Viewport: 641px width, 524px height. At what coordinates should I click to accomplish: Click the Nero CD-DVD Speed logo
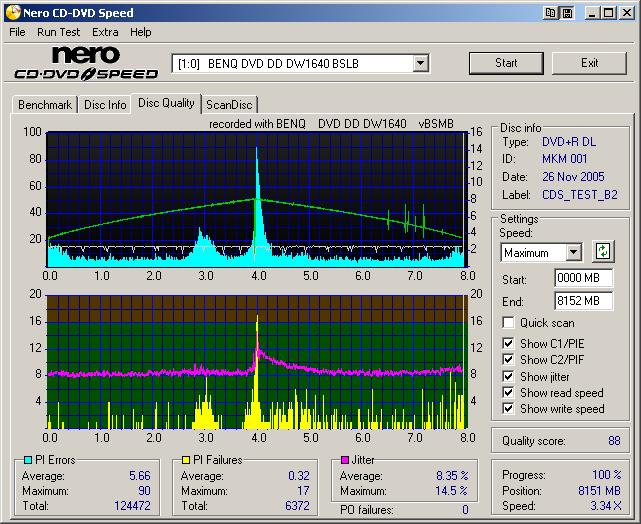tap(86, 63)
